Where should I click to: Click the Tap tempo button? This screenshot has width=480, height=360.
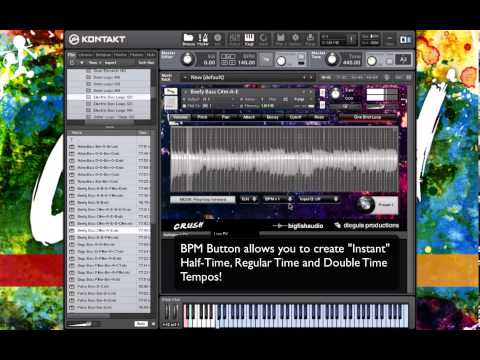coord(266,60)
